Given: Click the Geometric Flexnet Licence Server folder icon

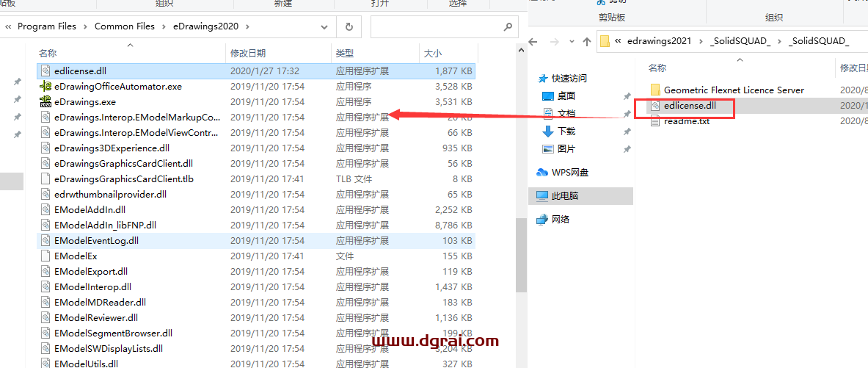Looking at the screenshot, I should pos(655,90).
